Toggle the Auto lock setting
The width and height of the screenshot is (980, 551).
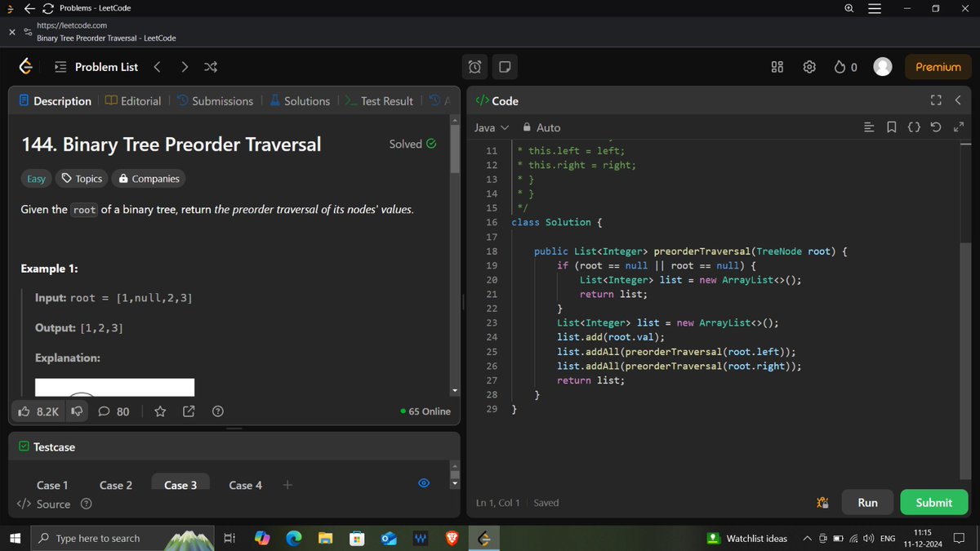(x=541, y=127)
